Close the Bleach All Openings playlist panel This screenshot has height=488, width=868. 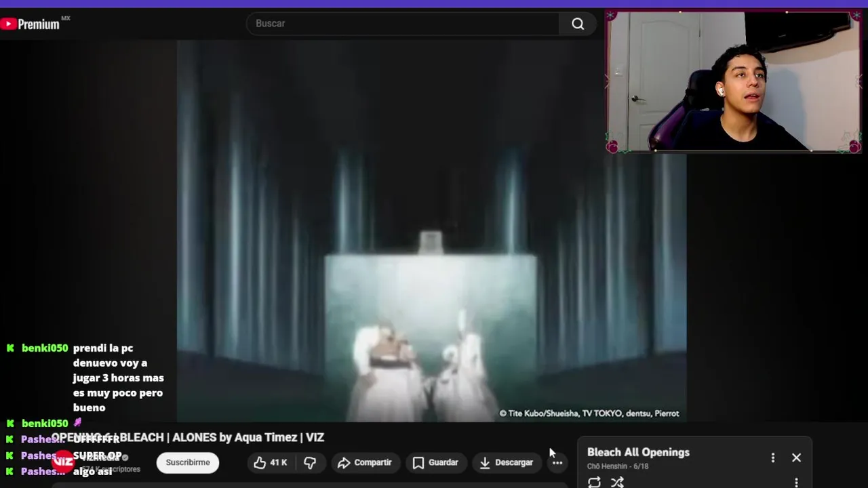pyautogui.click(x=796, y=457)
